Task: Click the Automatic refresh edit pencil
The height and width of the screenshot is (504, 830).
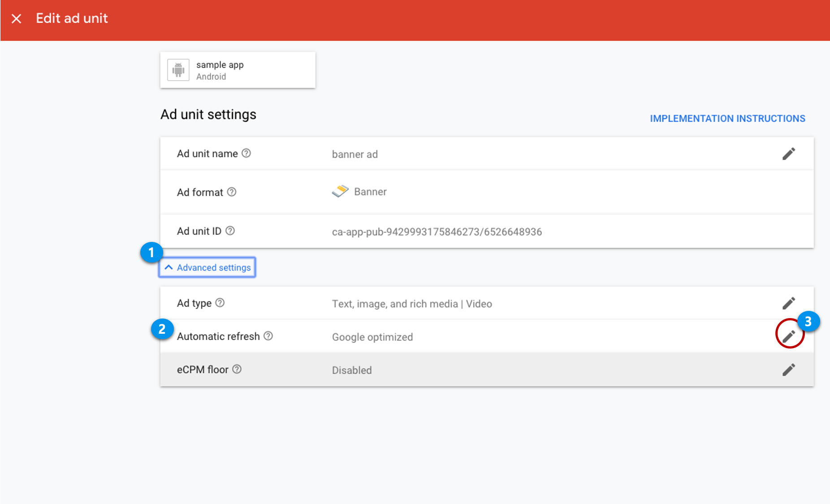Action: [x=789, y=336]
